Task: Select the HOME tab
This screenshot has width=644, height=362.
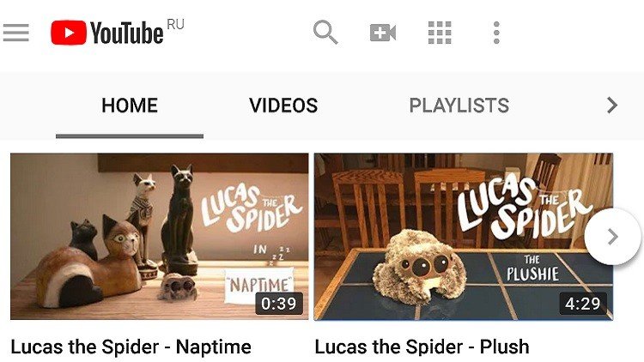Action: [130, 106]
